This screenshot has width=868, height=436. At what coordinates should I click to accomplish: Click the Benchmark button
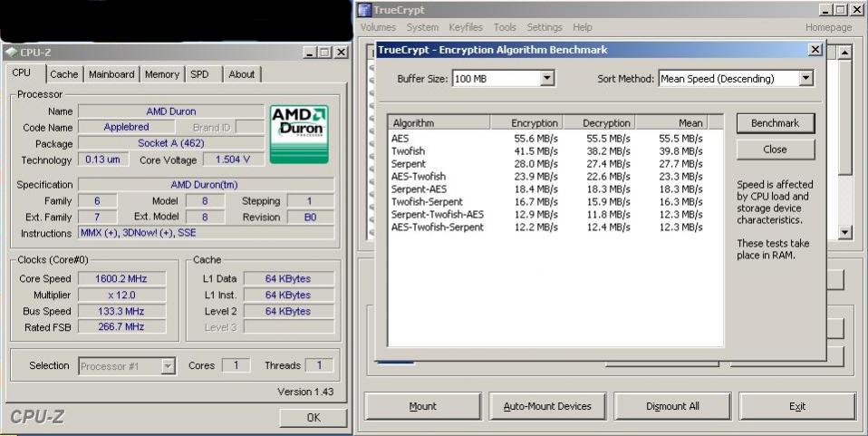pyautogui.click(x=775, y=123)
